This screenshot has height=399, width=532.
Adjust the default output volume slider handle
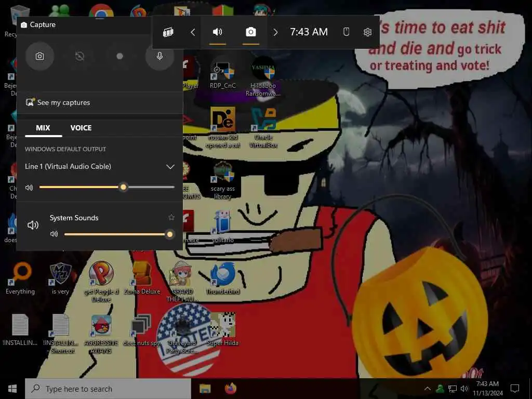pyautogui.click(x=124, y=187)
